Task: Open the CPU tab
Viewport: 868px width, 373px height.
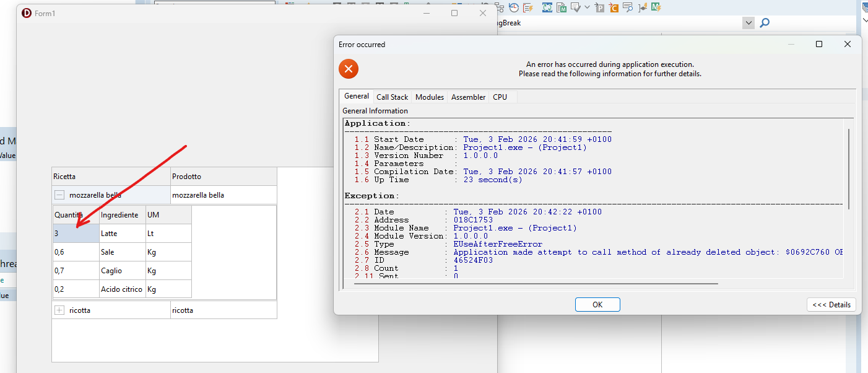Action: (x=500, y=97)
